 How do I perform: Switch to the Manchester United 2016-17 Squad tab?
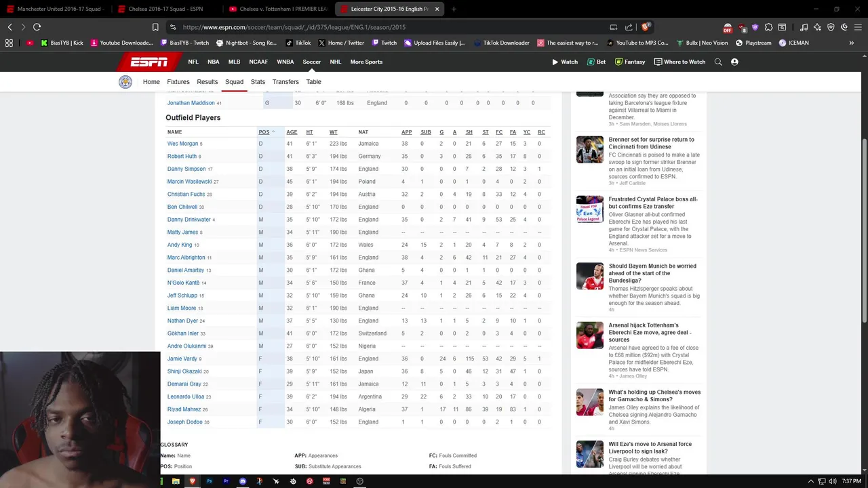coord(54,9)
